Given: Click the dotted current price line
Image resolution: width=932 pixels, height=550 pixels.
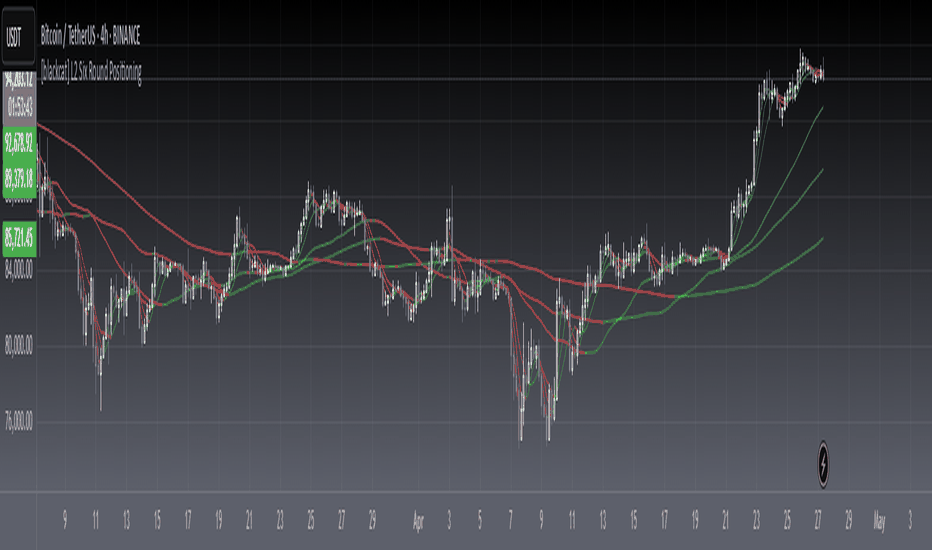Looking at the screenshot, I should (x=476, y=78).
